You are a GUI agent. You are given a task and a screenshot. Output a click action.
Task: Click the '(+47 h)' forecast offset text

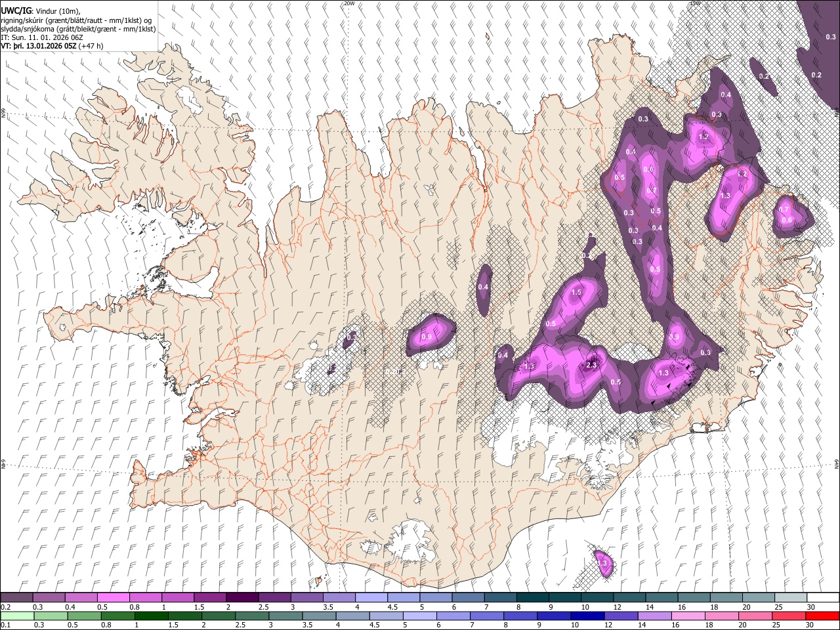pyautogui.click(x=91, y=46)
